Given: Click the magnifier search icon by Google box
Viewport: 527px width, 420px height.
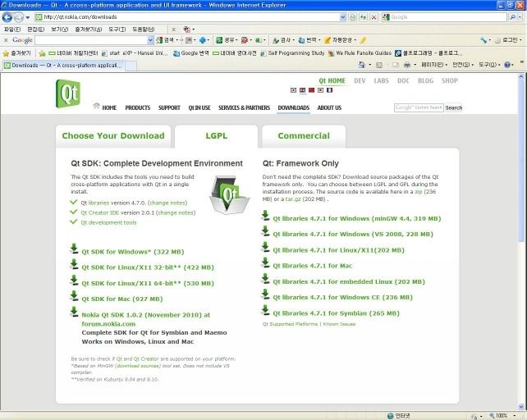Looking at the screenshot, I should pos(512,17).
